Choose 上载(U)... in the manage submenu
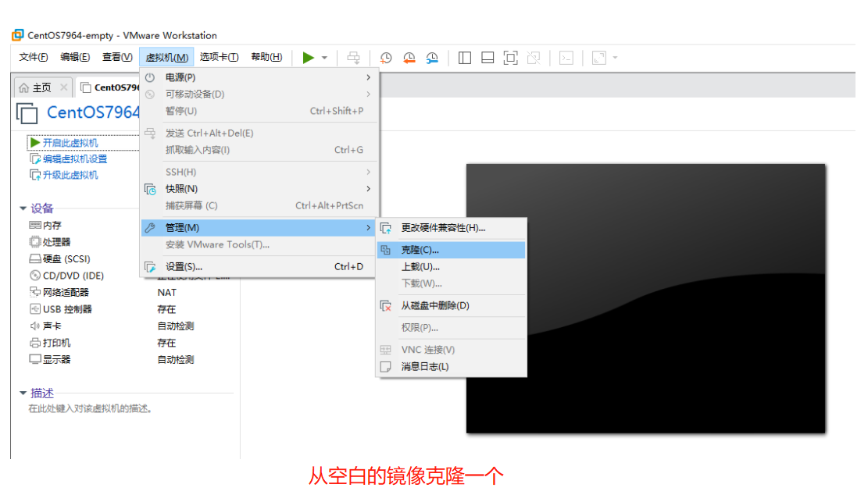Screen dimensions: 868x502 point(451,267)
